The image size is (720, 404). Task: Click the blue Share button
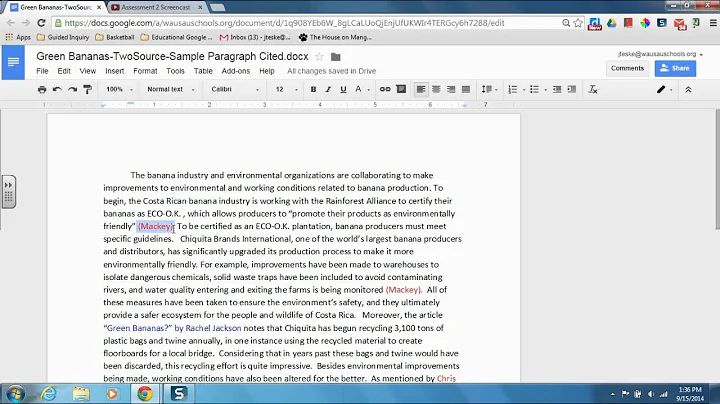(x=675, y=68)
